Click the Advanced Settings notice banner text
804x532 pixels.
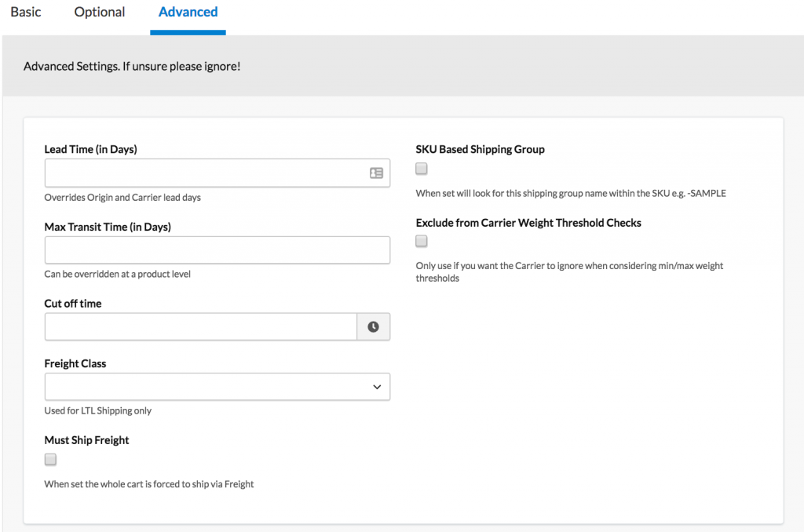click(132, 67)
